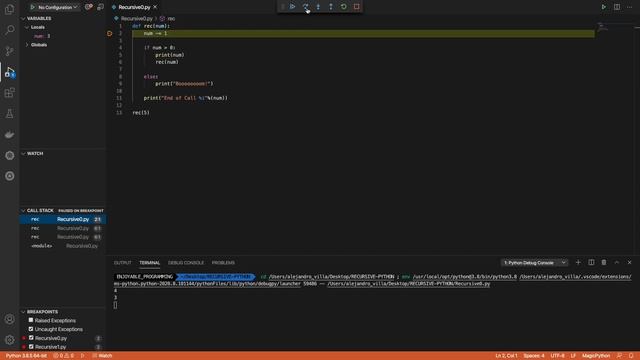The image size is (640, 360).
Task: Open feedback icon in status bar
Action: pyautogui.click(x=619, y=356)
